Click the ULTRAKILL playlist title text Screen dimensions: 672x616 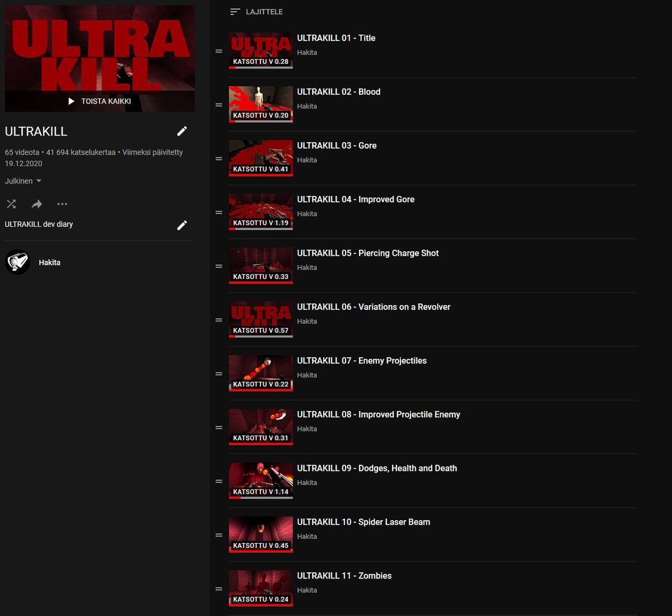click(x=36, y=132)
